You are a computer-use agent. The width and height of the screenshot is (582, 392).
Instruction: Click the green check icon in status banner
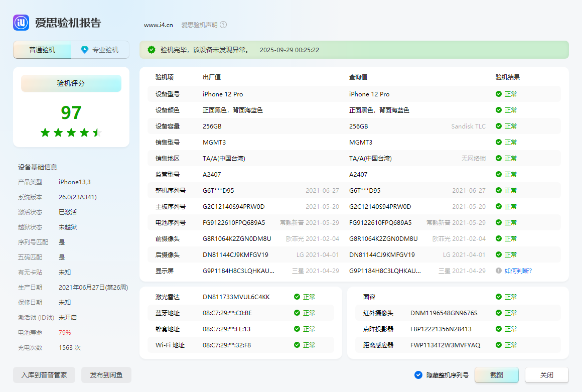click(x=152, y=50)
